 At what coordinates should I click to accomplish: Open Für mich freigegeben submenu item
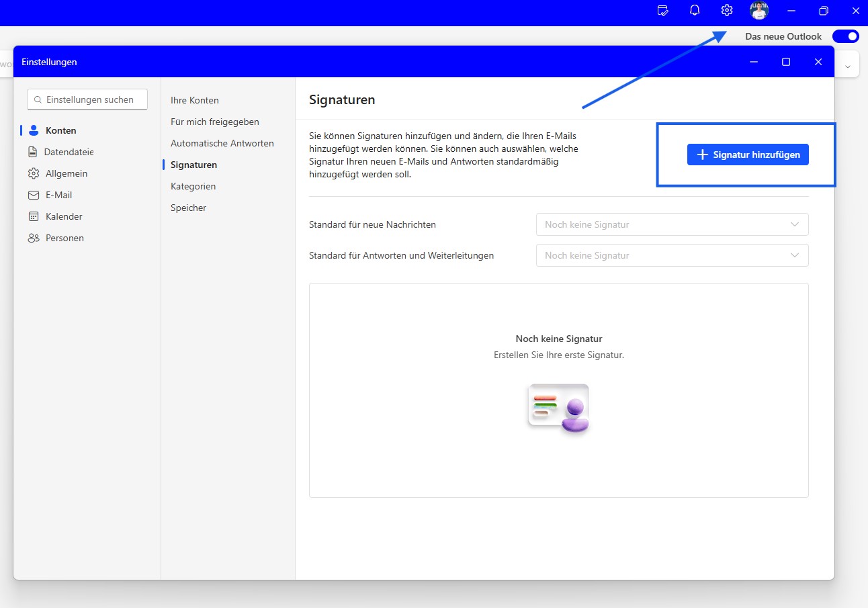click(215, 122)
